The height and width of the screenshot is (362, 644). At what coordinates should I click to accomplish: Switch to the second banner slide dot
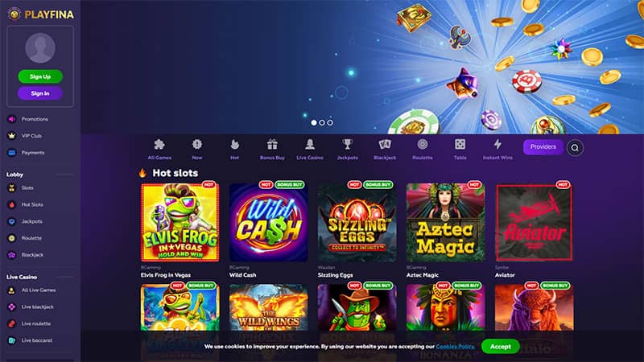coord(322,123)
